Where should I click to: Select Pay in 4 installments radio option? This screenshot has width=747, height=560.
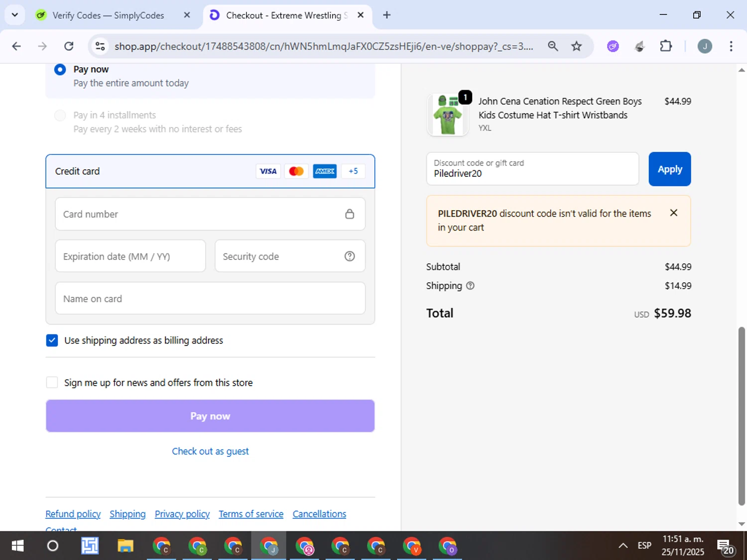point(60,115)
